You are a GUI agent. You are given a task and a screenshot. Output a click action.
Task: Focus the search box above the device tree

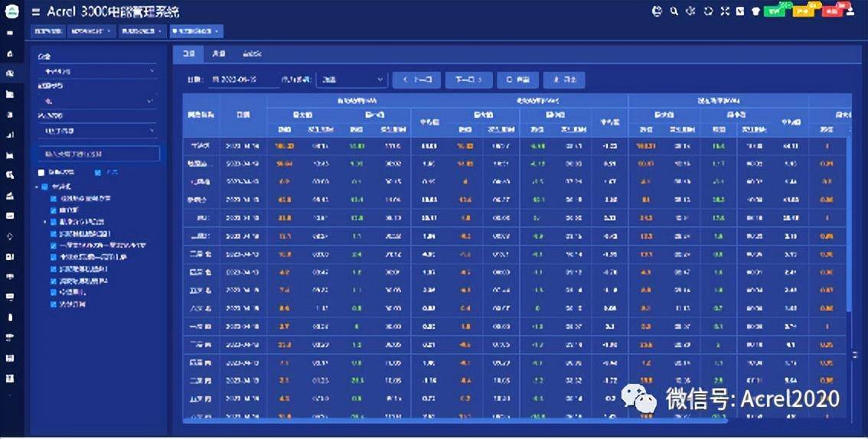coord(99,154)
